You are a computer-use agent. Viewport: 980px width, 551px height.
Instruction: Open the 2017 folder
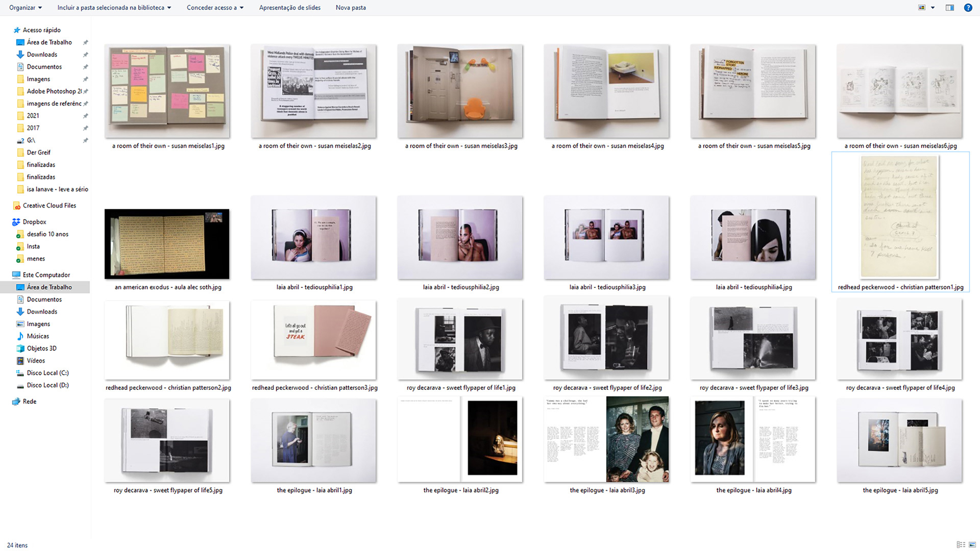coord(33,128)
